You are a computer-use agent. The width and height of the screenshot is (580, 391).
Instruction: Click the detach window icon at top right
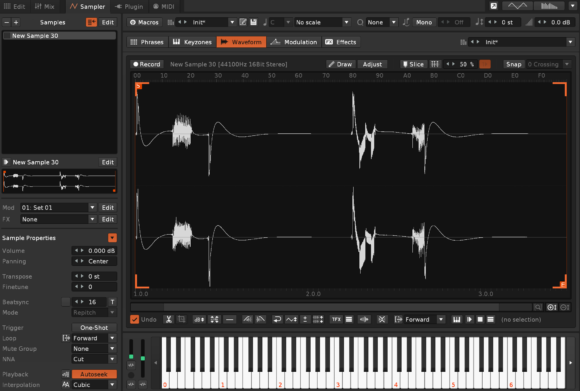pos(494,6)
